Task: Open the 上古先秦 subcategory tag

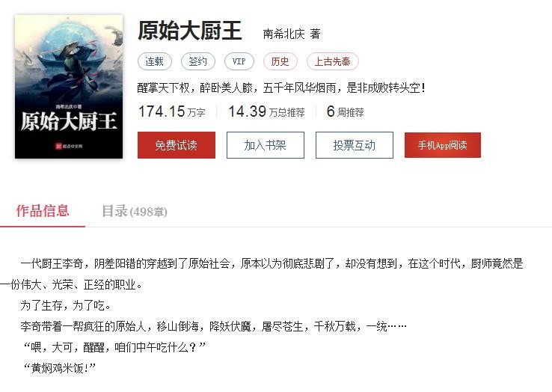Action: pos(333,61)
